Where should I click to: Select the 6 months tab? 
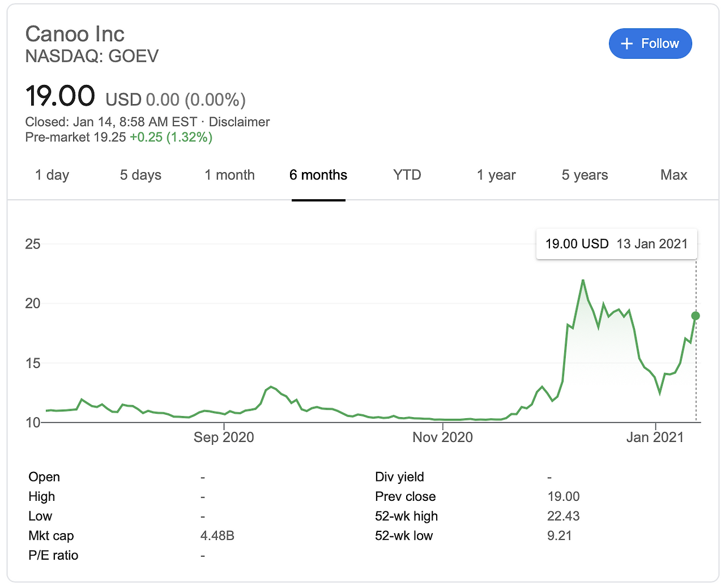pos(318,175)
